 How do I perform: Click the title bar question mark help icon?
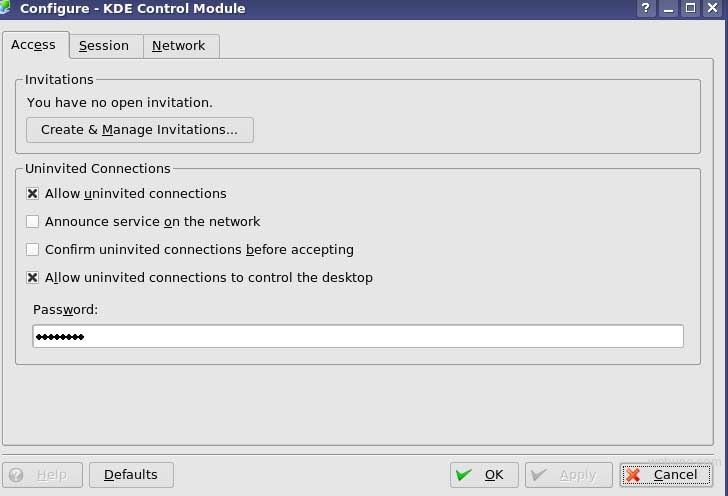tap(645, 8)
